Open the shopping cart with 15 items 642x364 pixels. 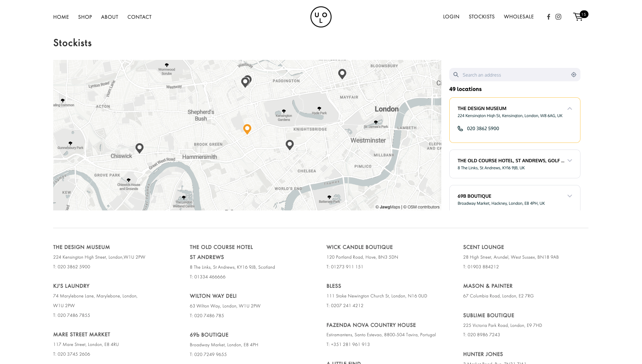pos(580,16)
